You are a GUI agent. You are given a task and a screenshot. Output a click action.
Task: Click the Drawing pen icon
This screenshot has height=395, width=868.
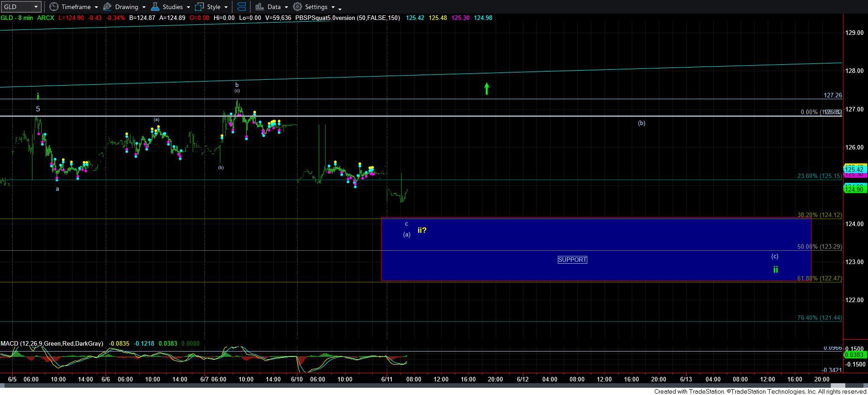(107, 7)
